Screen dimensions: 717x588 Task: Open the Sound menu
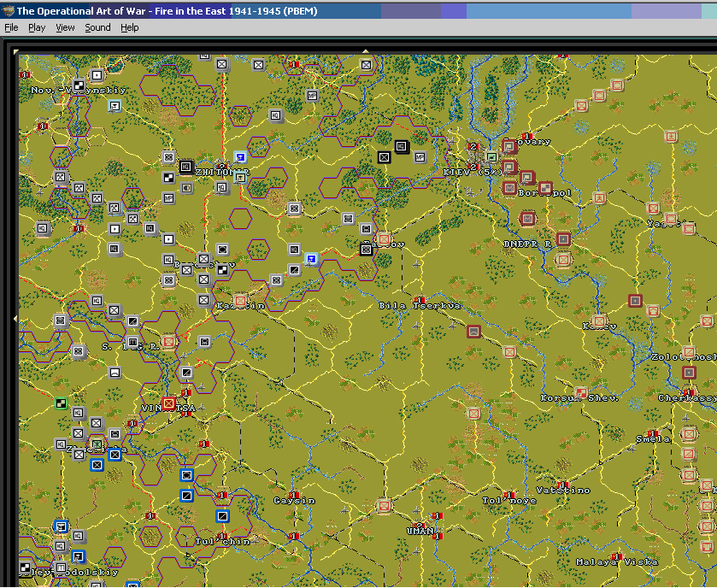(x=97, y=28)
